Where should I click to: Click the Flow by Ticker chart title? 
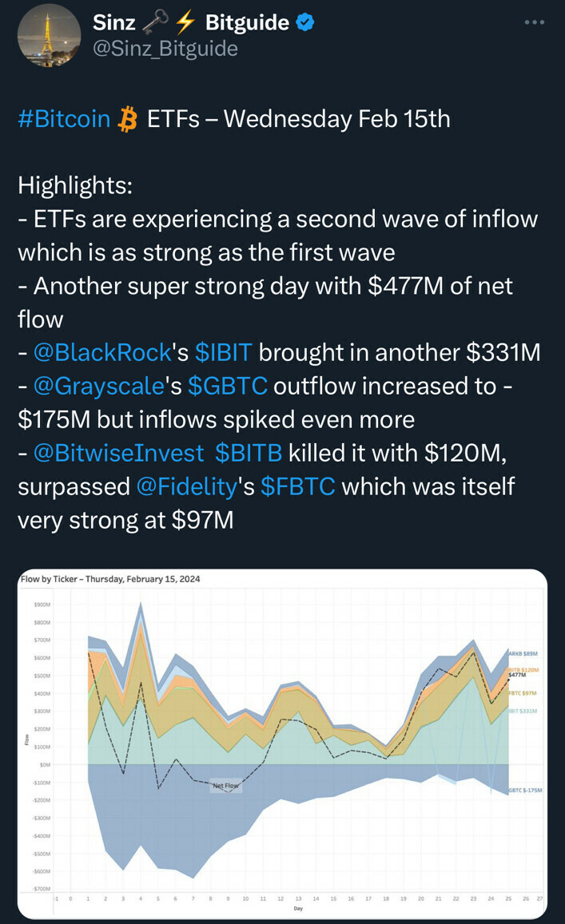[x=109, y=579]
